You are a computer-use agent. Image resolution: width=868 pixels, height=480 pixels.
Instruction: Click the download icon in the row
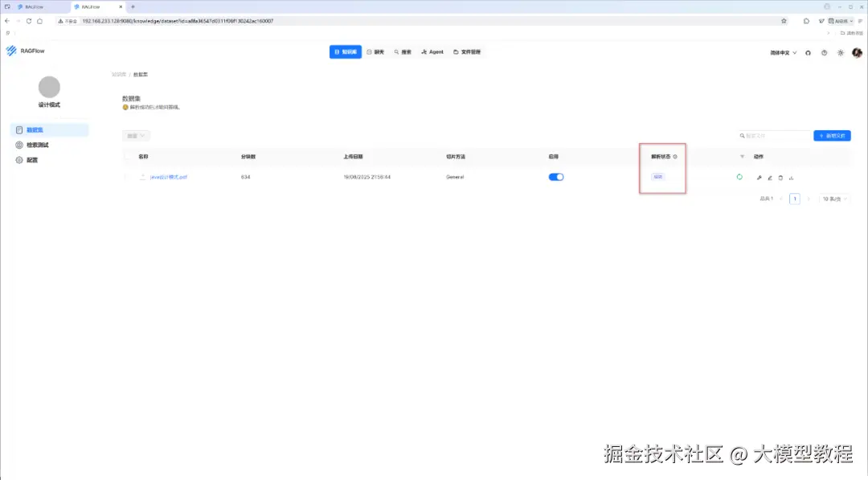coord(791,178)
